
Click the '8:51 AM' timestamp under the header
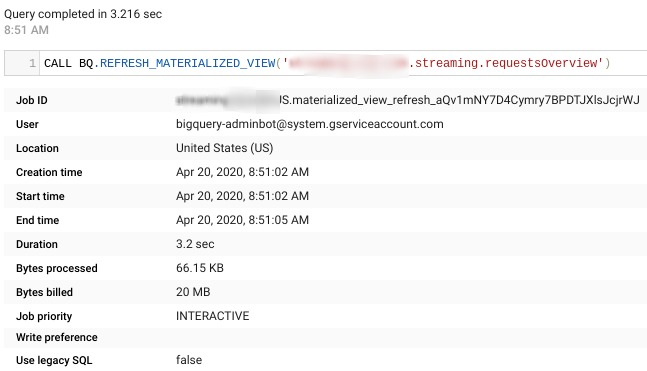(x=26, y=30)
